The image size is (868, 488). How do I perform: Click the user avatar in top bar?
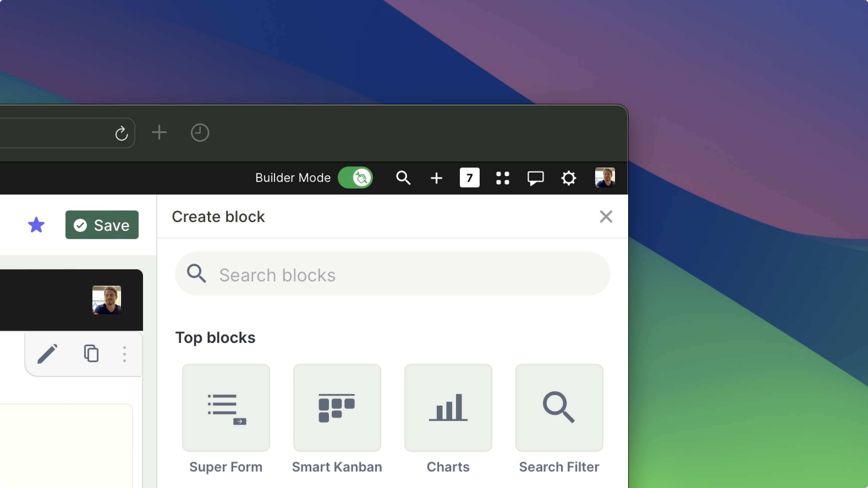[605, 178]
